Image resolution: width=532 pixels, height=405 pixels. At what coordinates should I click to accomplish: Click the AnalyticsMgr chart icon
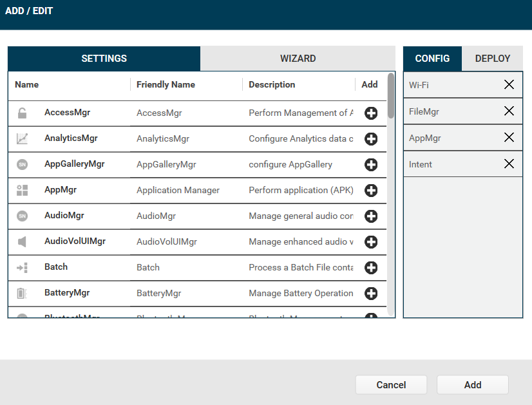[x=22, y=138]
